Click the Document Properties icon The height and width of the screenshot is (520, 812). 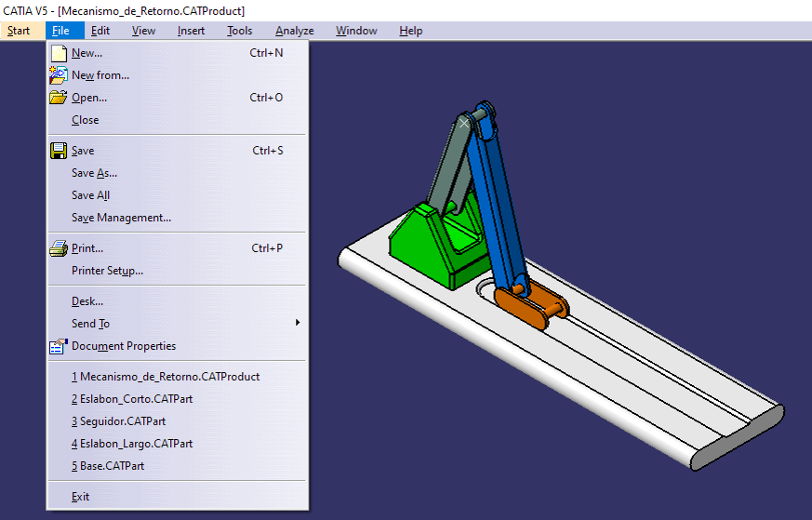click(59, 346)
